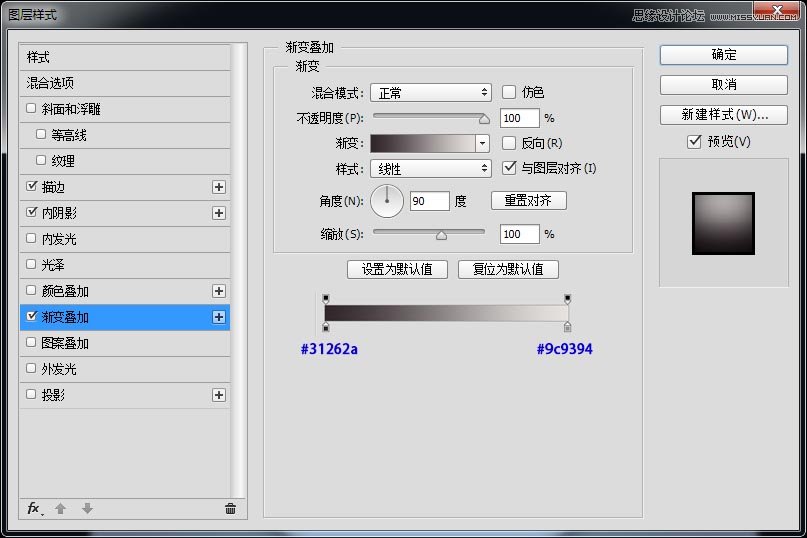Viewport: 807px width, 538px height.
Task: Open gradient picker dropdown arrow
Action: (x=482, y=144)
